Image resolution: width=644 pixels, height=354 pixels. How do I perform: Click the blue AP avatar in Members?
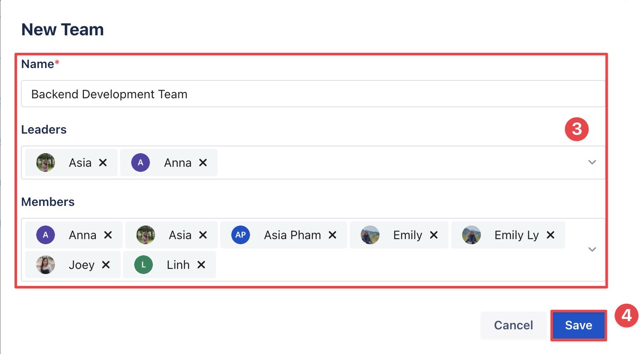click(241, 235)
